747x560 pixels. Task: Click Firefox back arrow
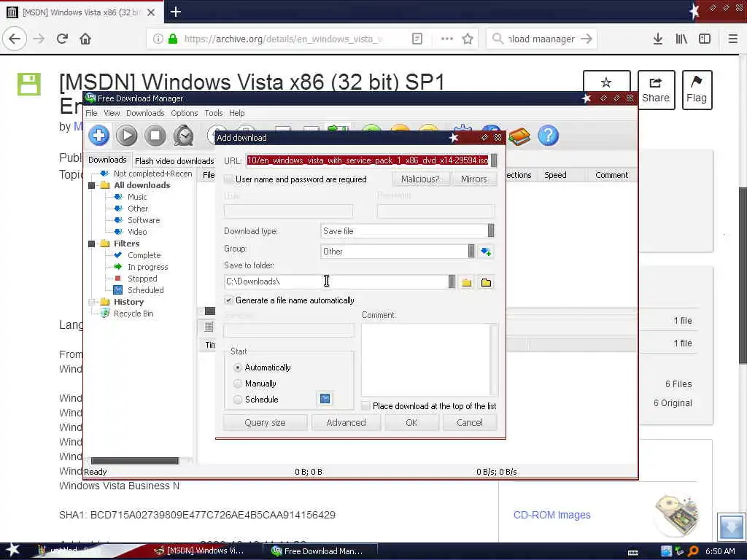point(15,39)
